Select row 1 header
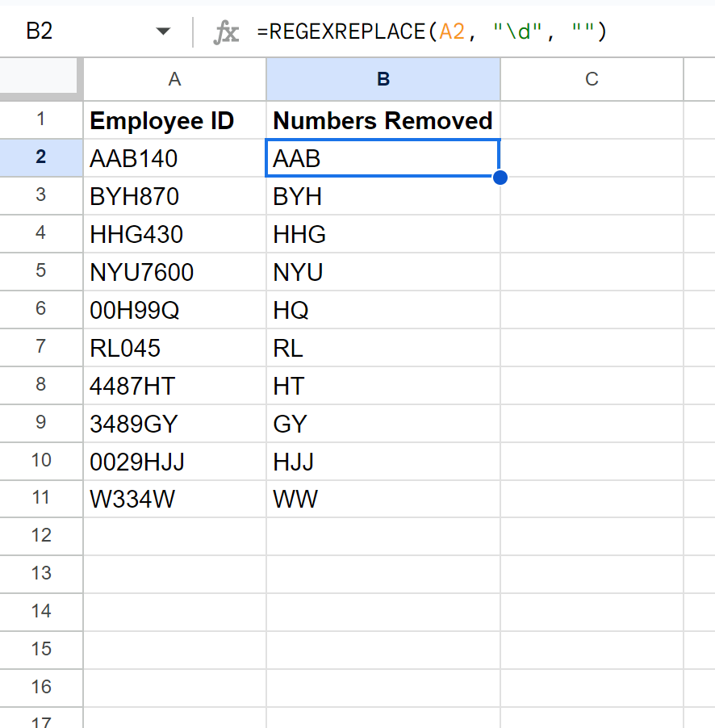 (41, 119)
